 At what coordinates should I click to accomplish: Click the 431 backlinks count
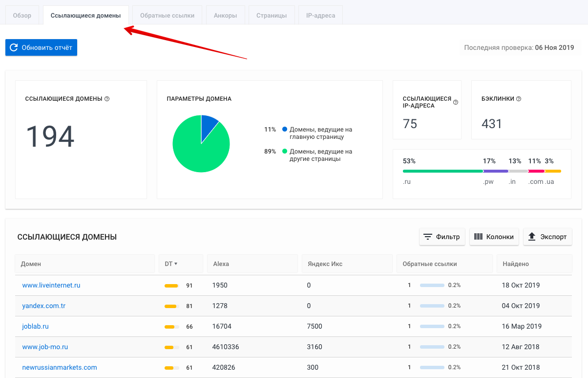pos(492,124)
